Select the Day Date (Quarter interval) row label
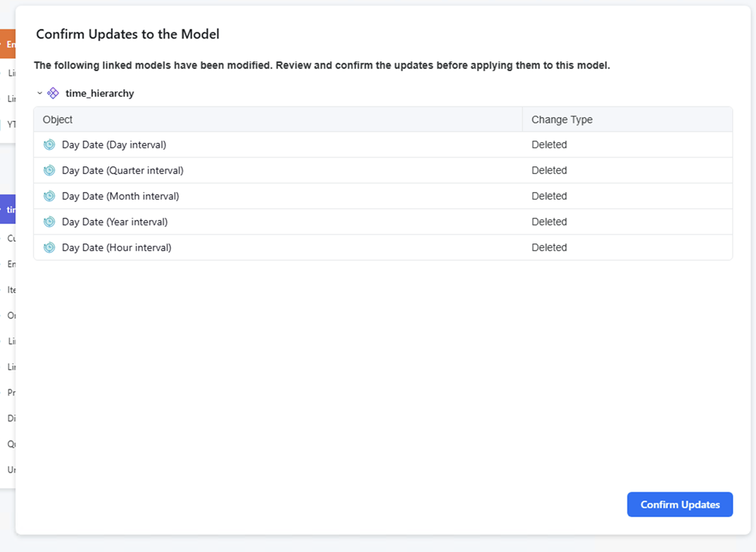Image resolution: width=756 pixels, height=552 pixels. (122, 170)
